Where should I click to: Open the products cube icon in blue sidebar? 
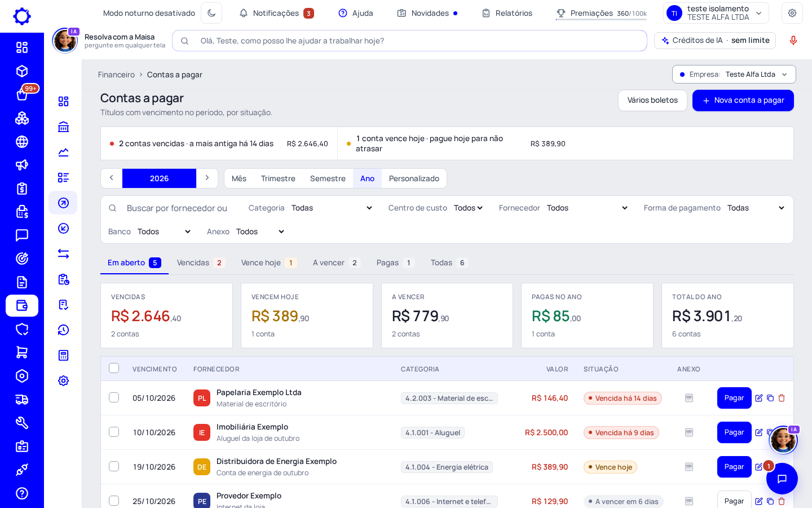point(22,71)
